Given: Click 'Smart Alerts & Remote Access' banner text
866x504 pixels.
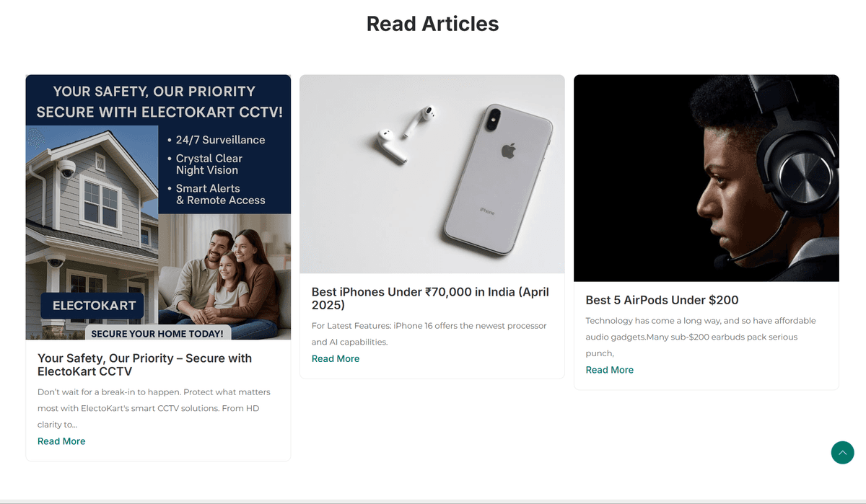Looking at the screenshot, I should point(216,194).
